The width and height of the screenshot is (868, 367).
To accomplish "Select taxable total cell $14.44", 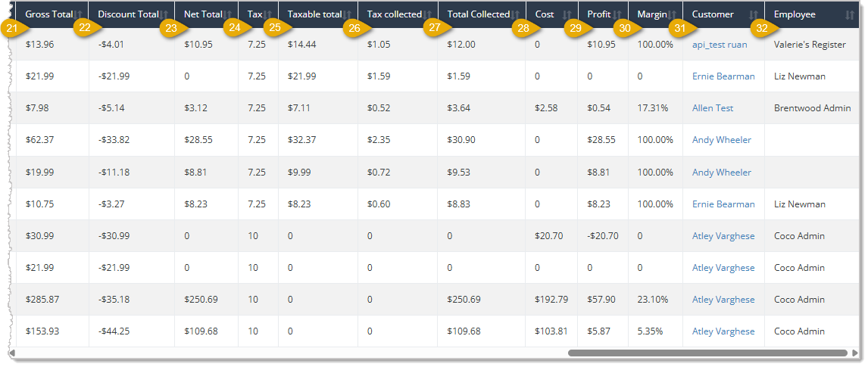I will pyautogui.click(x=301, y=44).
